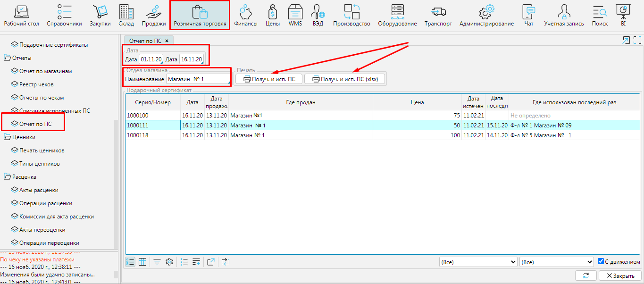This screenshot has height=284, width=644.
Task: Open the BI analytics module
Action: (623, 15)
